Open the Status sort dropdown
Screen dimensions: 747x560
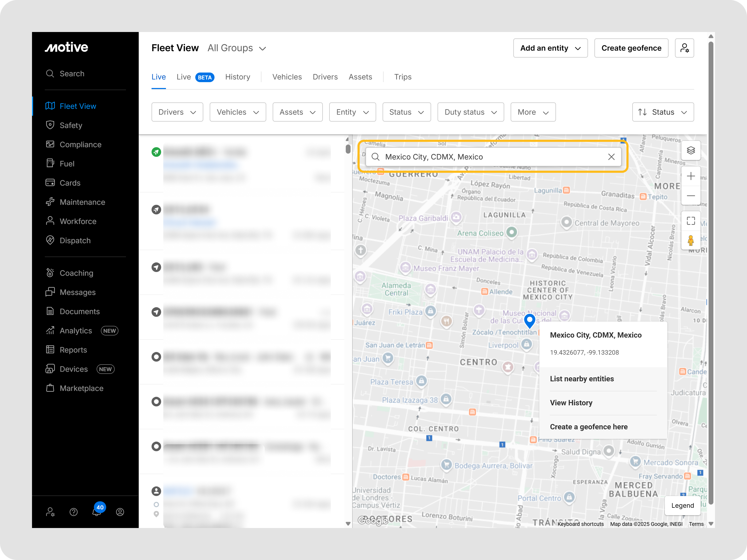(x=663, y=112)
